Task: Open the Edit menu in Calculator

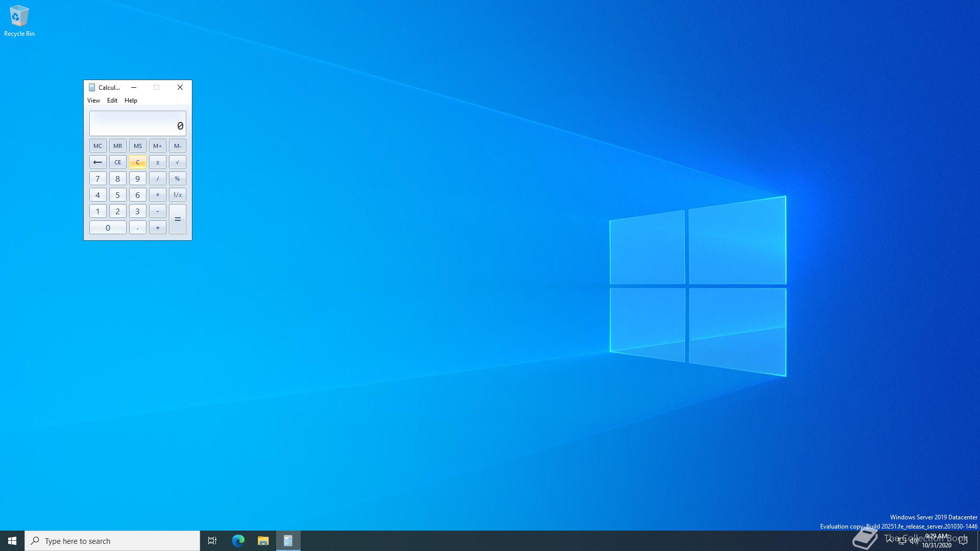Action: pyautogui.click(x=112, y=101)
